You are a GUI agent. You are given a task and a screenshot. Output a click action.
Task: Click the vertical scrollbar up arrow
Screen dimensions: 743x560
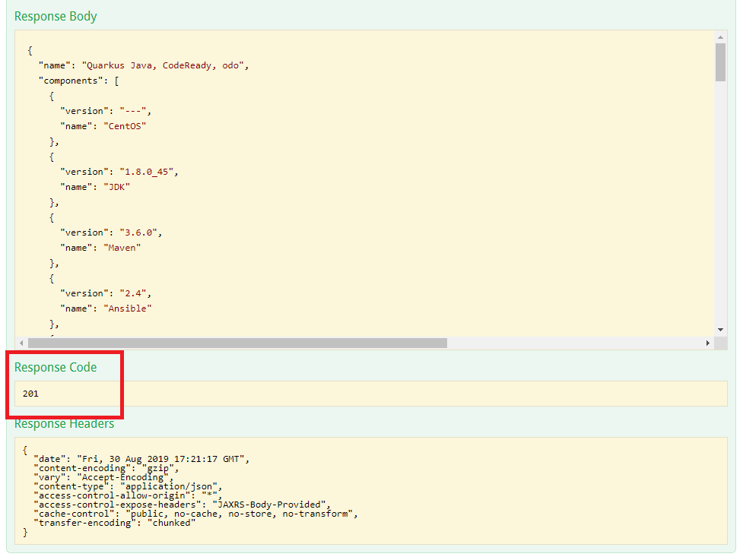pos(721,36)
